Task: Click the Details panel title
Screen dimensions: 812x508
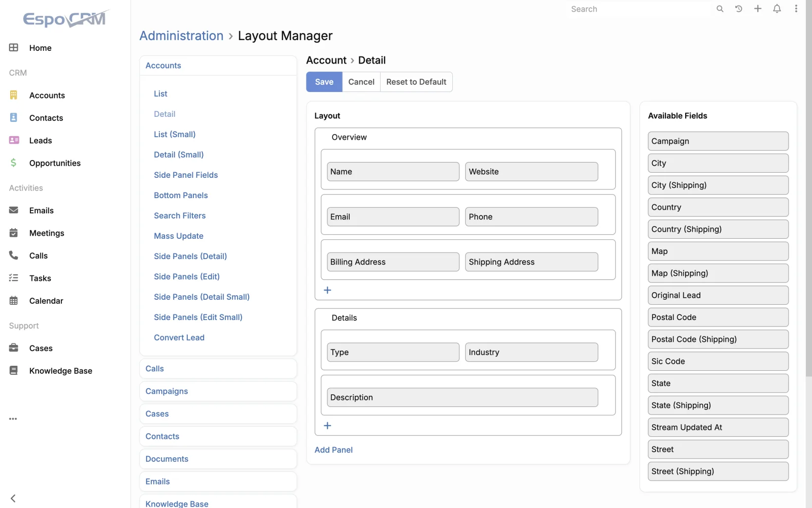Action: pos(344,318)
